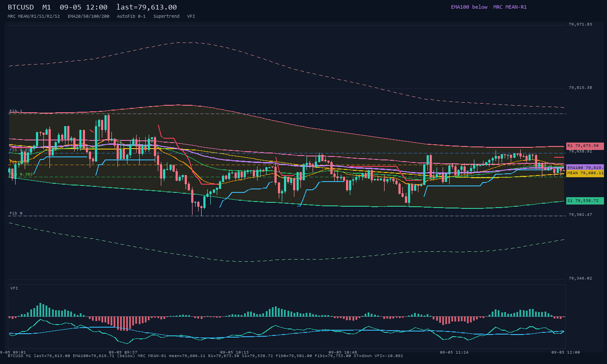Click the R1 79,673.50 price tag
Image resolution: width=607 pixels, height=364 pixels.
click(585, 146)
